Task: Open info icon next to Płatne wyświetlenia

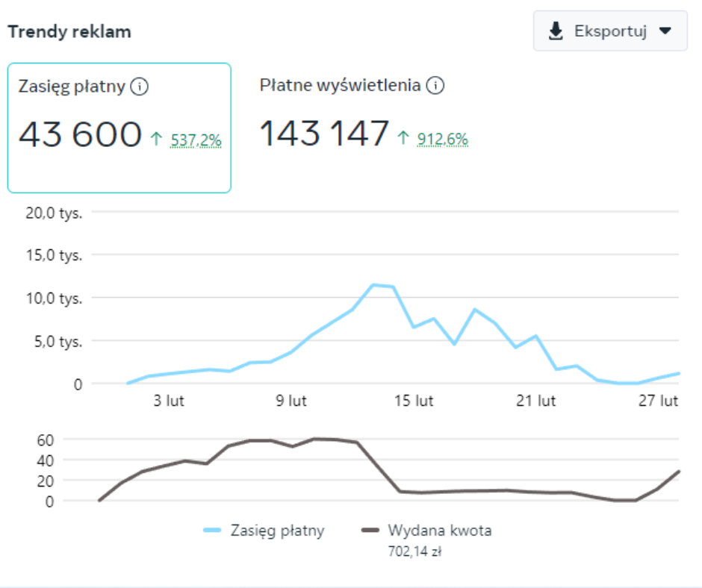Action: (x=435, y=85)
